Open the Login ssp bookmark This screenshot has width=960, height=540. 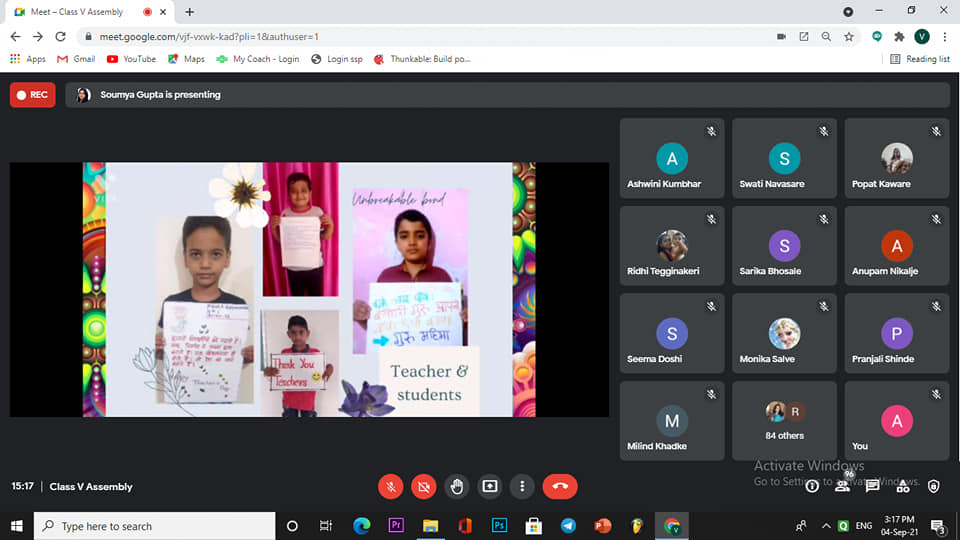(337, 59)
